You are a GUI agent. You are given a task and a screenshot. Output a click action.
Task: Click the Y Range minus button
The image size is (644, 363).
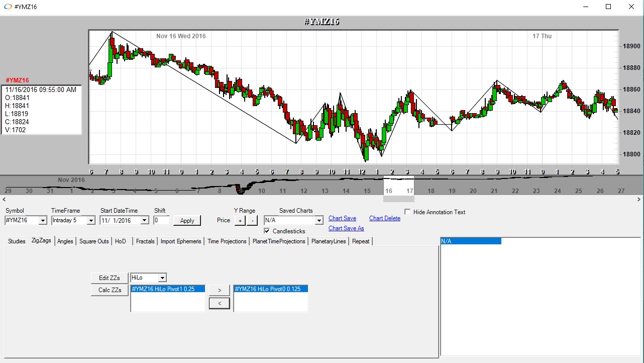point(252,221)
